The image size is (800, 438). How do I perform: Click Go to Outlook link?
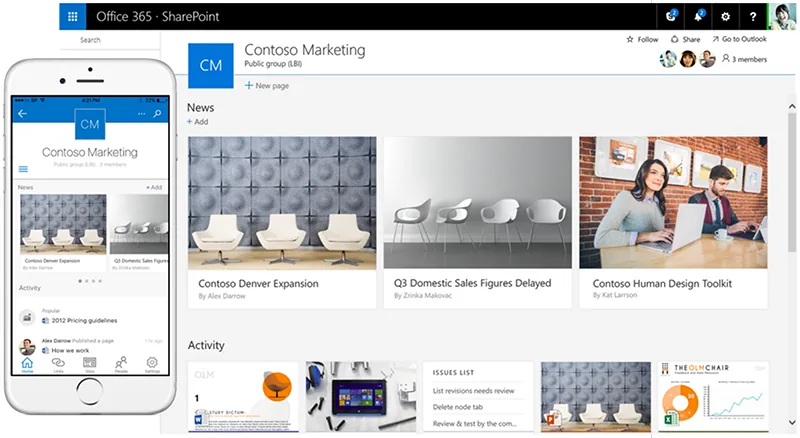click(739, 39)
